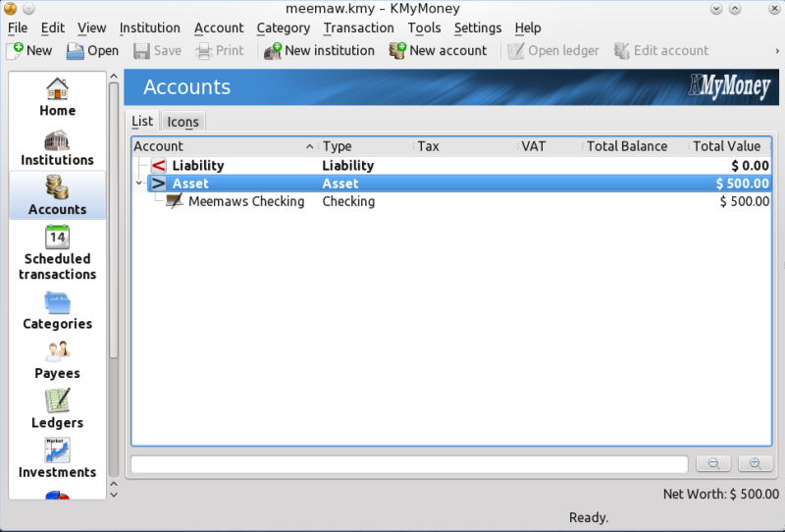Sort by VAT column header
The height and width of the screenshot is (532, 785).
[x=550, y=146]
